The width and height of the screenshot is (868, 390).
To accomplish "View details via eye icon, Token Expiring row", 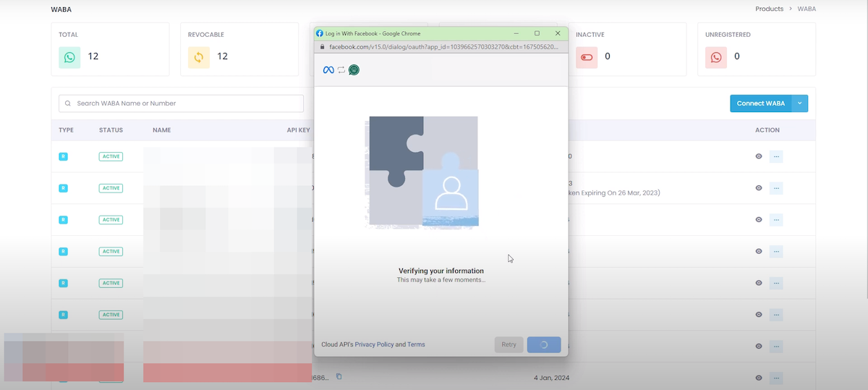I will coord(759,188).
